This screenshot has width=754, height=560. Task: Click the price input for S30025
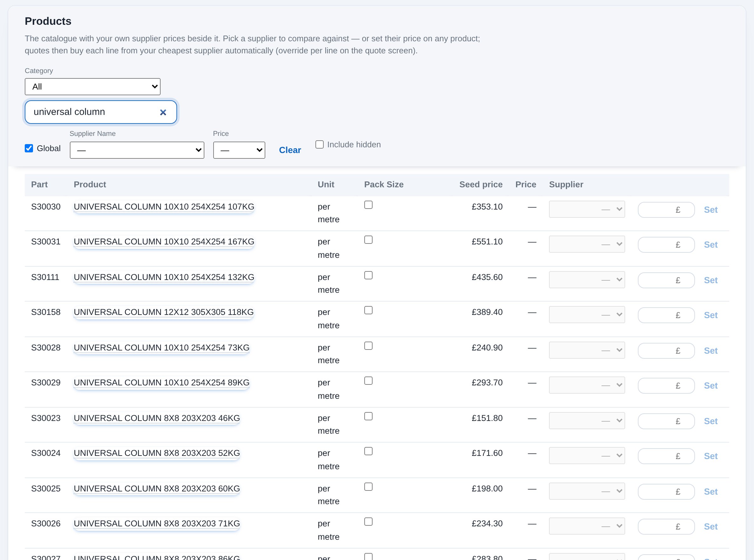(666, 492)
